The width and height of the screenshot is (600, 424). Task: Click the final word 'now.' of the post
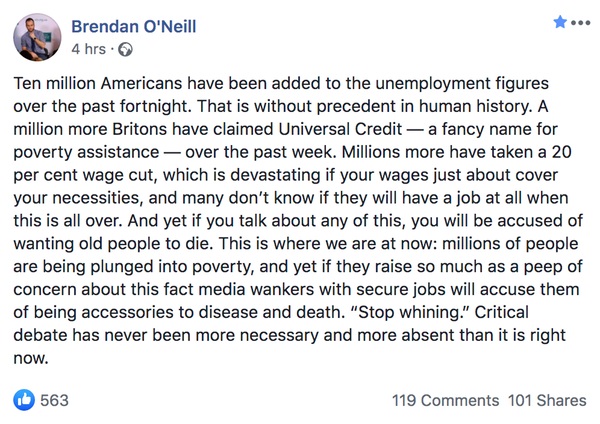[31, 358]
